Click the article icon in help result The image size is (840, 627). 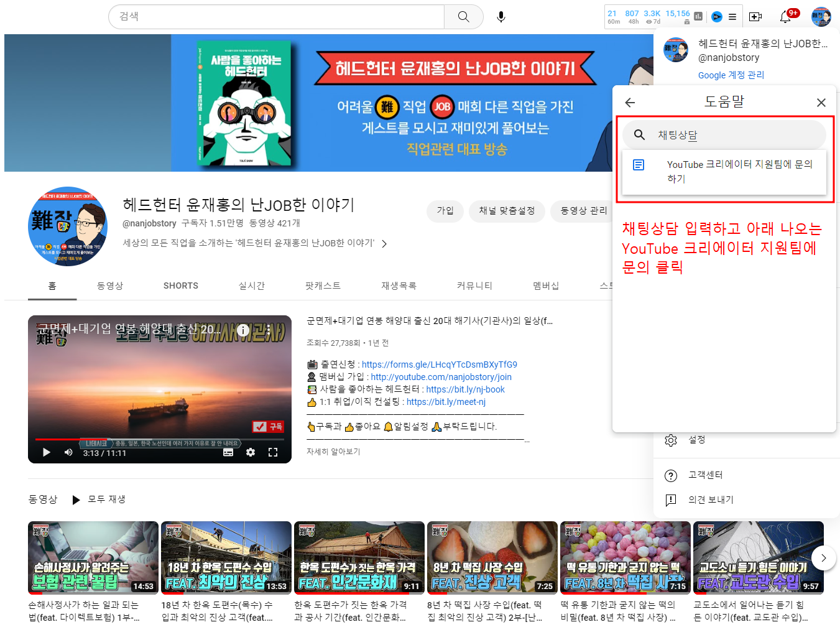639,165
